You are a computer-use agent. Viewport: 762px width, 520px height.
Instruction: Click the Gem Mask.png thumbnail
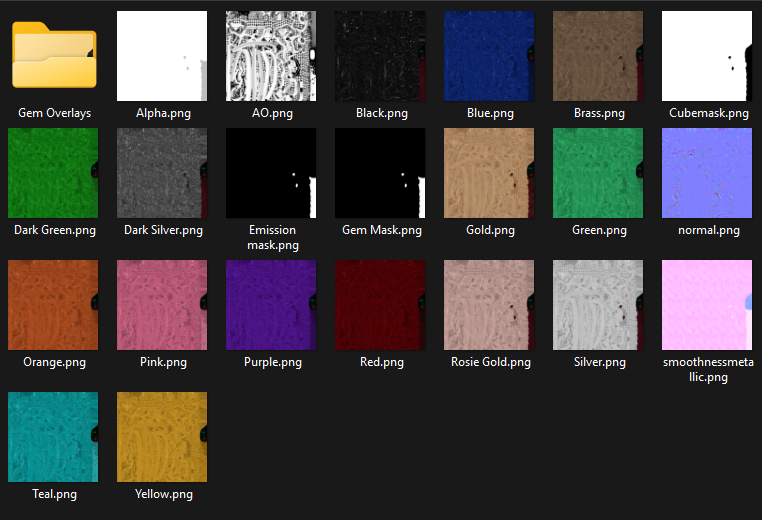pos(380,173)
